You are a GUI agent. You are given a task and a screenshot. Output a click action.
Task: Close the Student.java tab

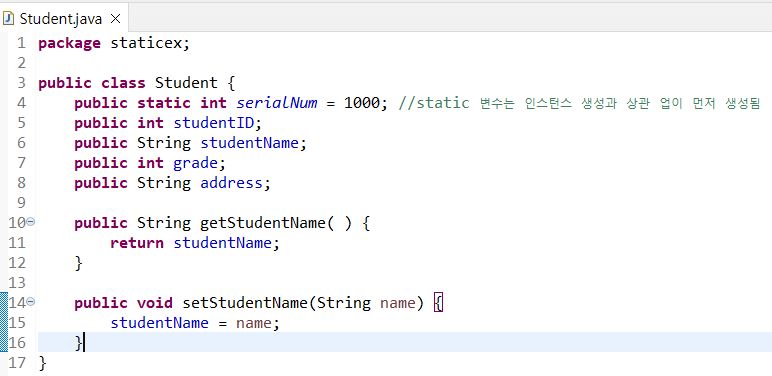click(x=115, y=19)
